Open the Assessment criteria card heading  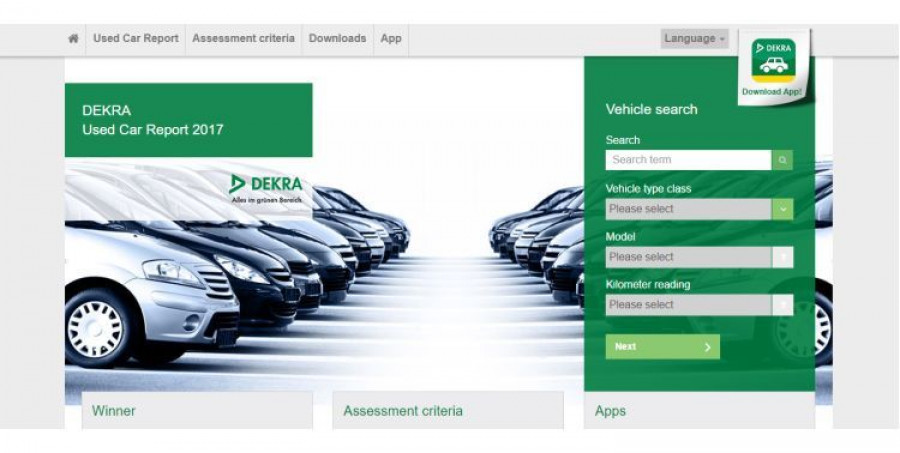click(x=403, y=411)
